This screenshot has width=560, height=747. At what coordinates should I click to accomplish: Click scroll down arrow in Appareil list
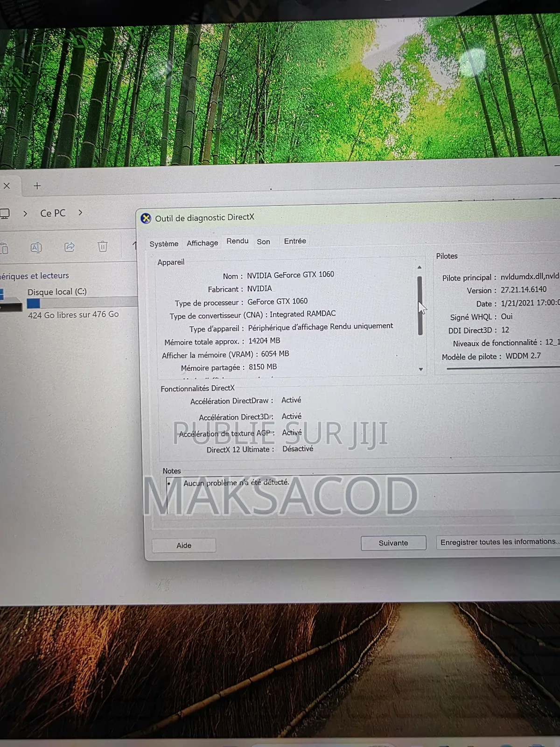(x=420, y=369)
